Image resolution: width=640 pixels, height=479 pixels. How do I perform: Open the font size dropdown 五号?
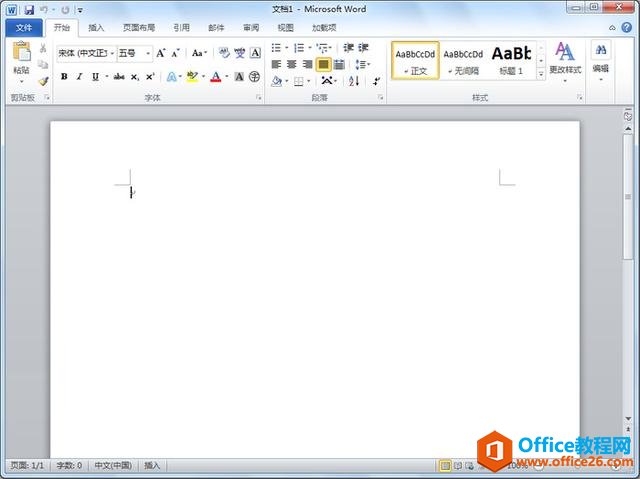pyautogui.click(x=135, y=53)
